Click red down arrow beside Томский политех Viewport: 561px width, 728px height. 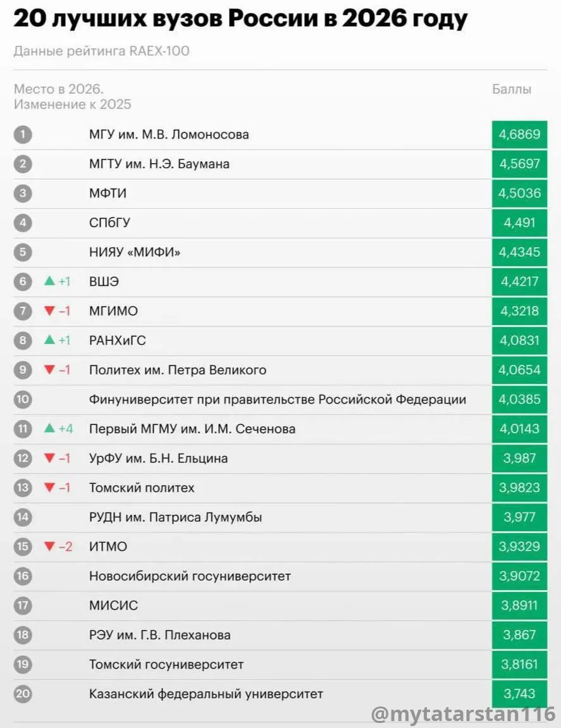click(50, 488)
